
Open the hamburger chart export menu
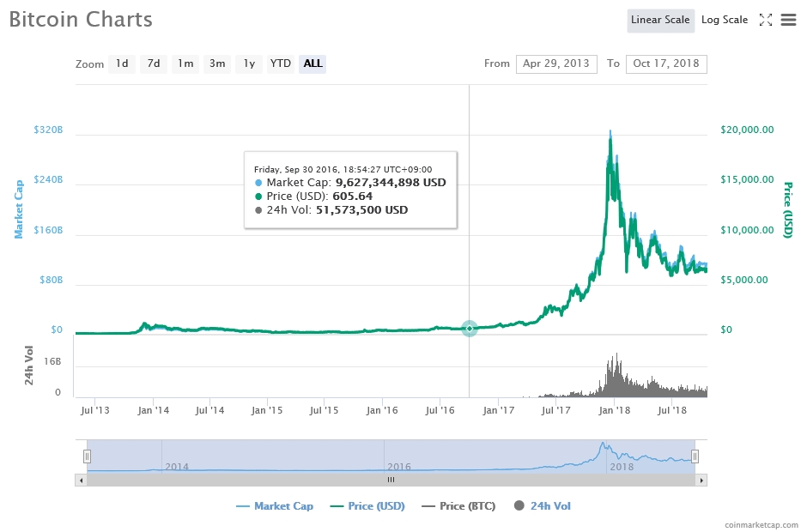(789, 20)
